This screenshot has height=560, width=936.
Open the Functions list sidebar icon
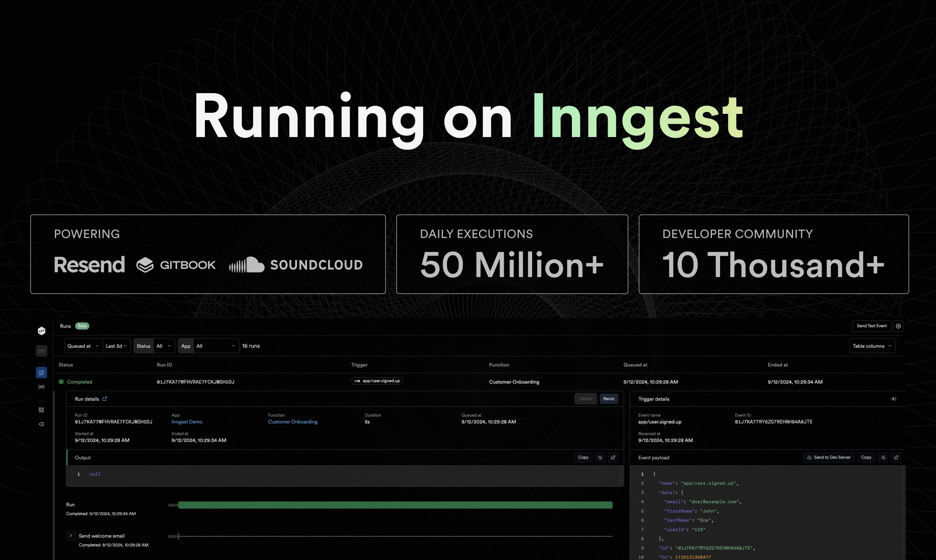click(42, 424)
